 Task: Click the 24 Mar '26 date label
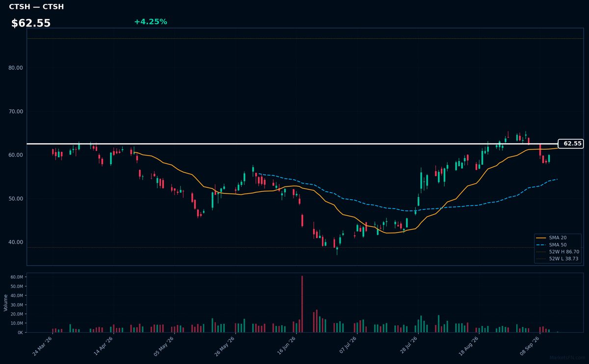click(43, 346)
